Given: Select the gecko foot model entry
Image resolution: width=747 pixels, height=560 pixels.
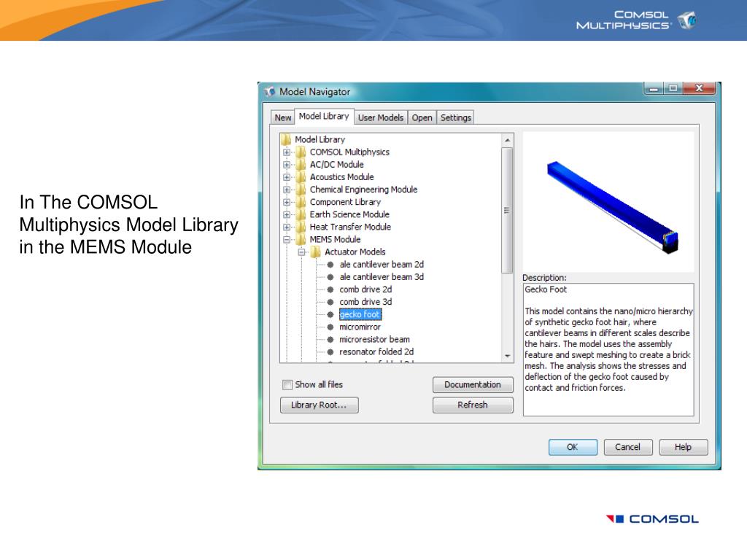Looking at the screenshot, I should (360, 314).
